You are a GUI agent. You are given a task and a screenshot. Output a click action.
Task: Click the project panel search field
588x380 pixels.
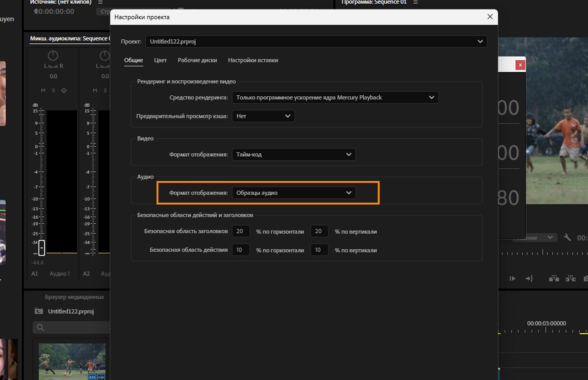tap(72, 327)
